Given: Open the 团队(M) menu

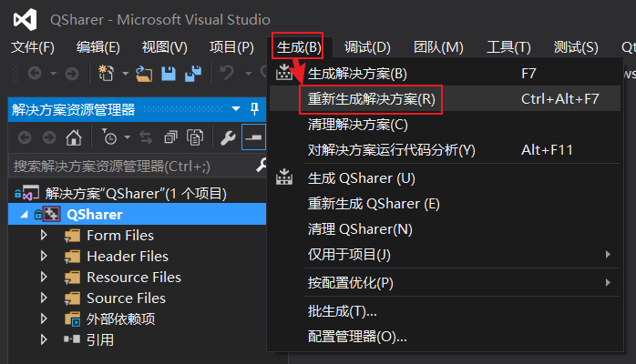Looking at the screenshot, I should pos(438,47).
